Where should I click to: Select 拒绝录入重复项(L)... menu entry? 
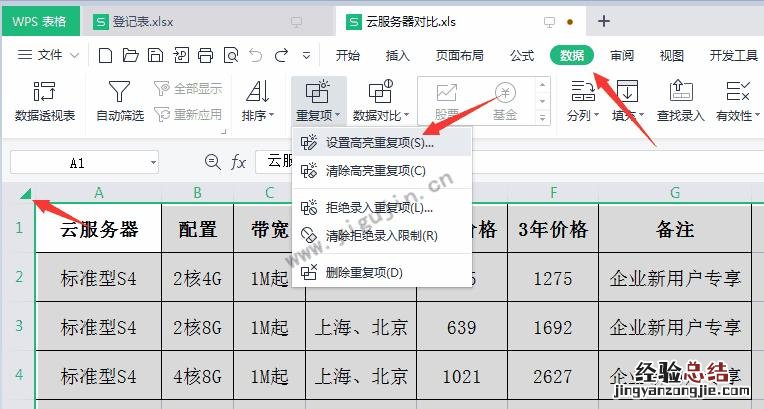click(x=382, y=208)
